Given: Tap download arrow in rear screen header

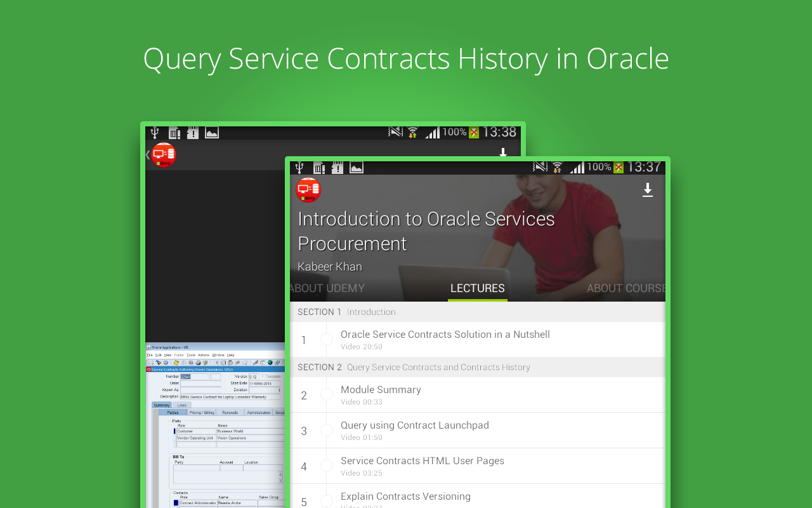Looking at the screenshot, I should point(503,152).
